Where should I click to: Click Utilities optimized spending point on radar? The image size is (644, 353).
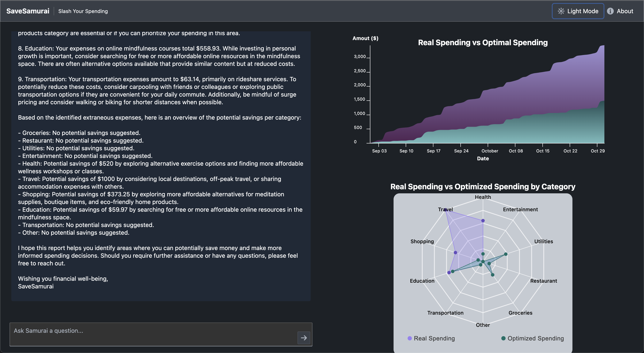tap(506, 254)
